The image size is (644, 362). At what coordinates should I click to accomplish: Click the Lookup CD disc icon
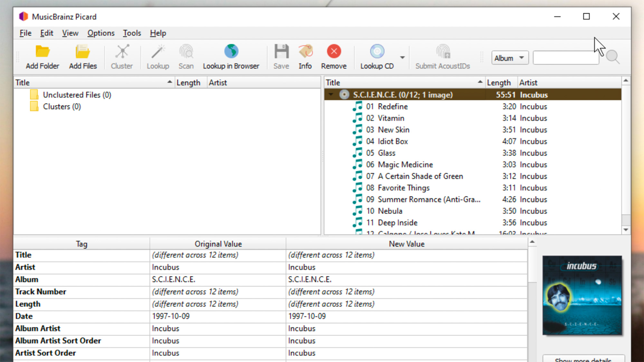377,51
